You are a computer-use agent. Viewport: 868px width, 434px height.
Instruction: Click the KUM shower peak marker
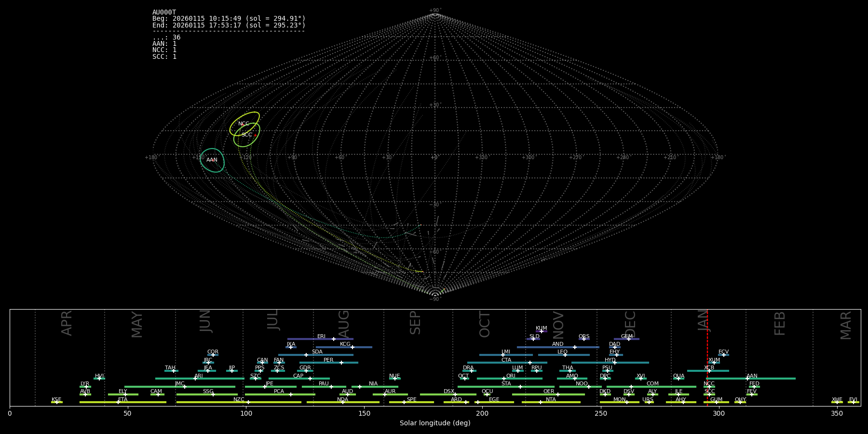(x=541, y=331)
